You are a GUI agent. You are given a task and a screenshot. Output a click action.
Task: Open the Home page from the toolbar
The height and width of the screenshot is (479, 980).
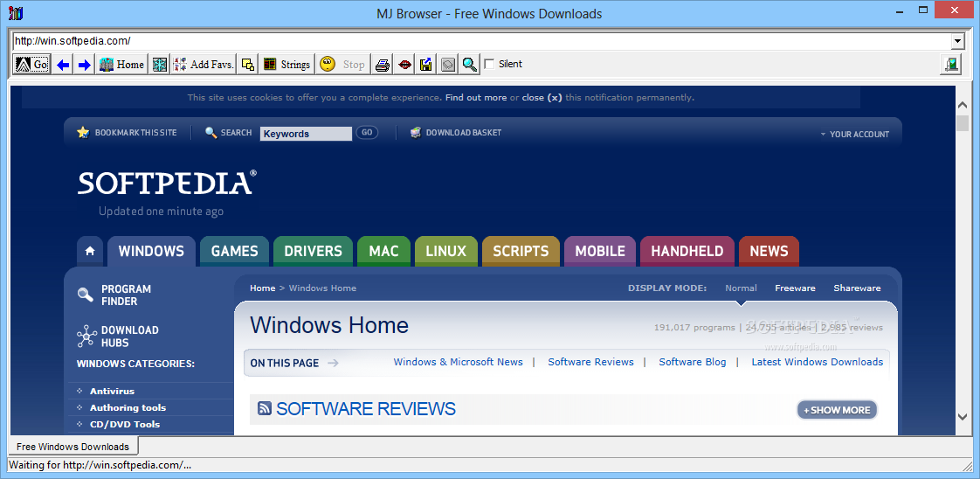tap(122, 65)
